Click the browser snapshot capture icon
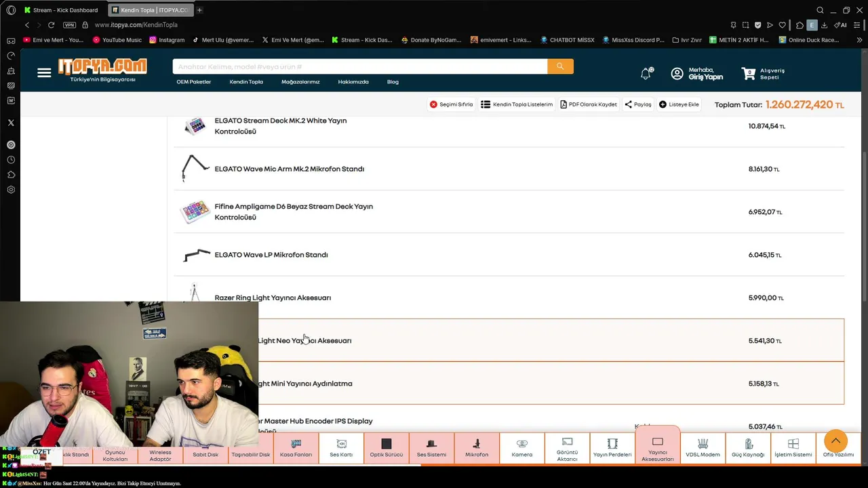 click(745, 25)
